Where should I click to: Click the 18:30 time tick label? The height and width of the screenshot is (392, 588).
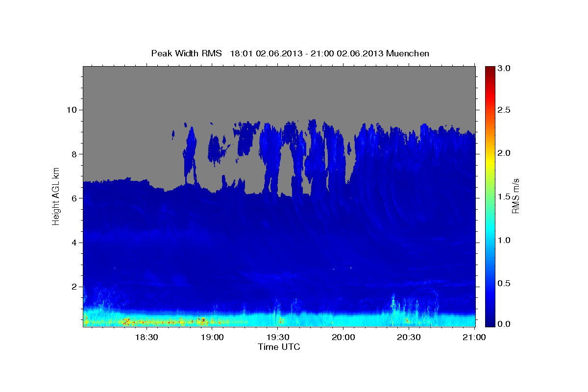click(146, 337)
